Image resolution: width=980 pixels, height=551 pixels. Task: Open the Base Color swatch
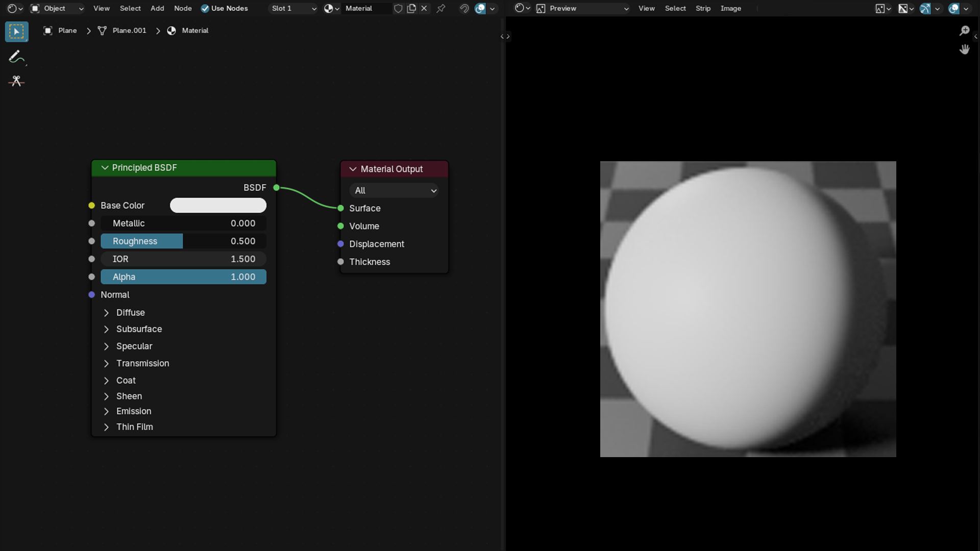(x=218, y=205)
